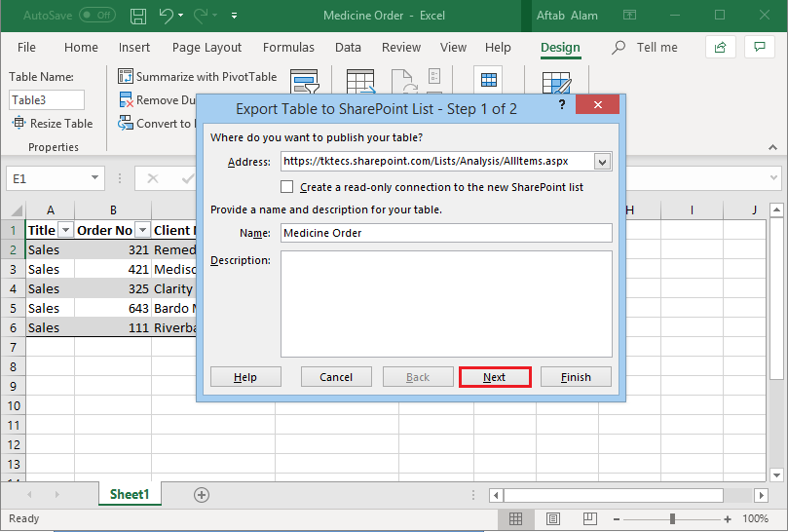Expand the Address dropdown list

pos(602,161)
